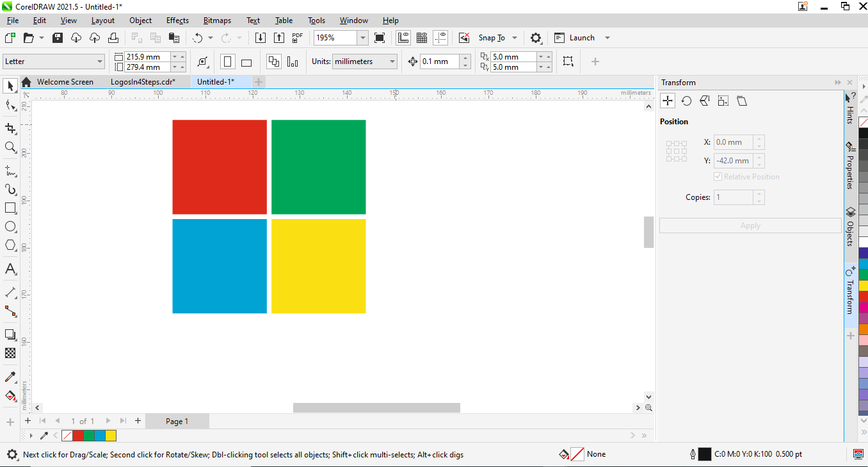Click Rotate tab in Transform docker
Image resolution: width=868 pixels, height=467 pixels.
coord(686,101)
